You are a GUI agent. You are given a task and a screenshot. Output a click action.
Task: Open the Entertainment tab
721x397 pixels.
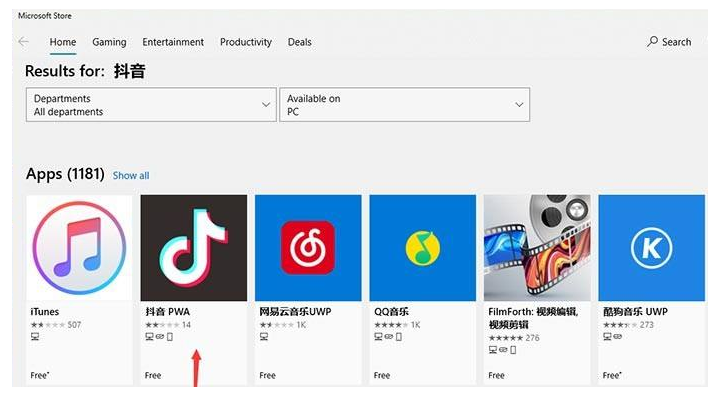tap(173, 42)
